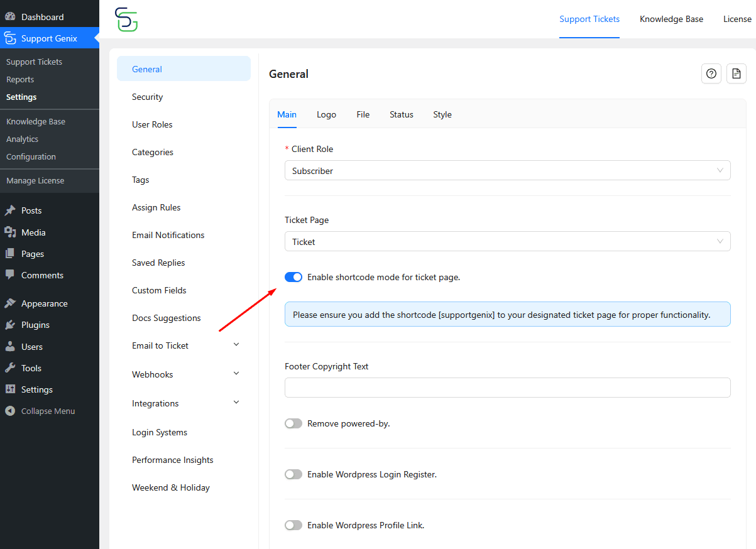Switch to the Status tab

tap(402, 114)
